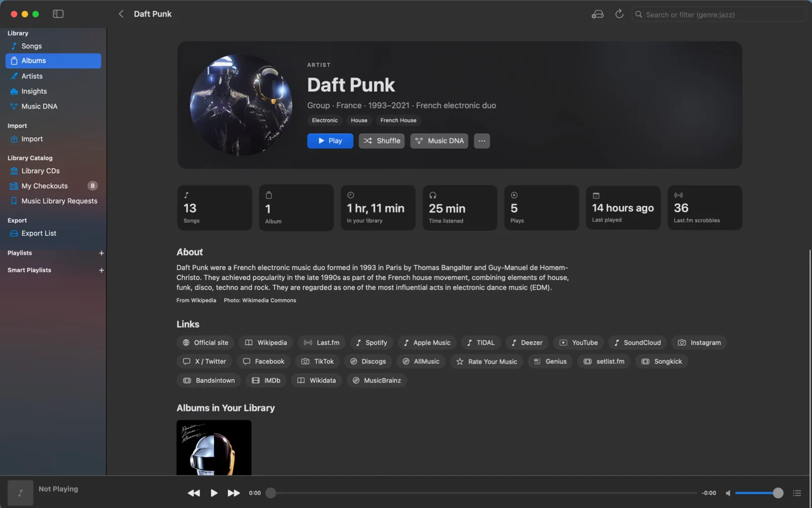Mute audio via the speaker icon
This screenshot has height=508, width=812.
pos(728,493)
